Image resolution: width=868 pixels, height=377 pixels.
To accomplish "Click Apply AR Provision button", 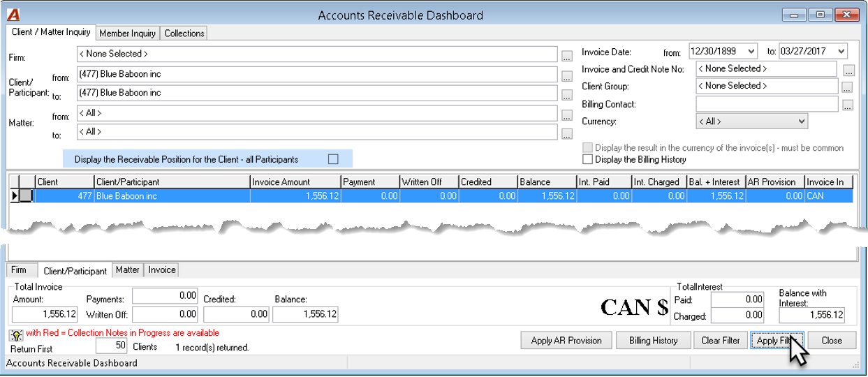I will point(566,341).
